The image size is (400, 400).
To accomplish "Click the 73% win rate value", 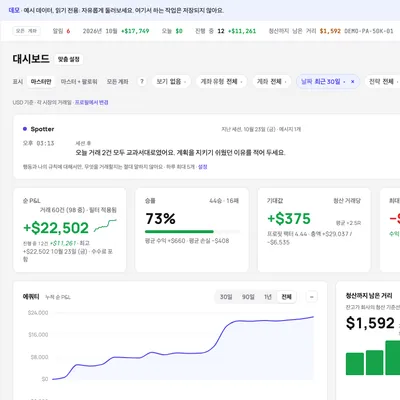I will 160,219.
